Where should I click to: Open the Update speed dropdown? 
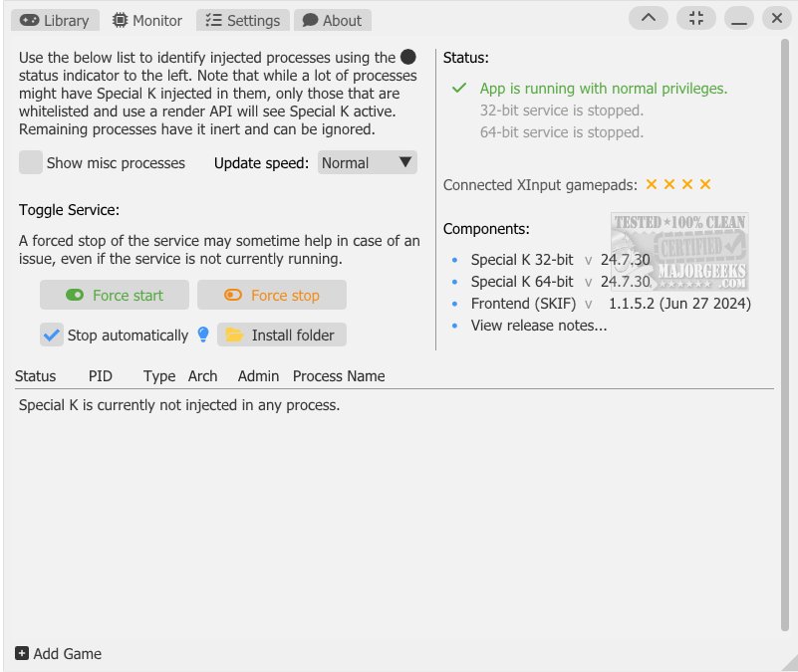click(x=367, y=163)
